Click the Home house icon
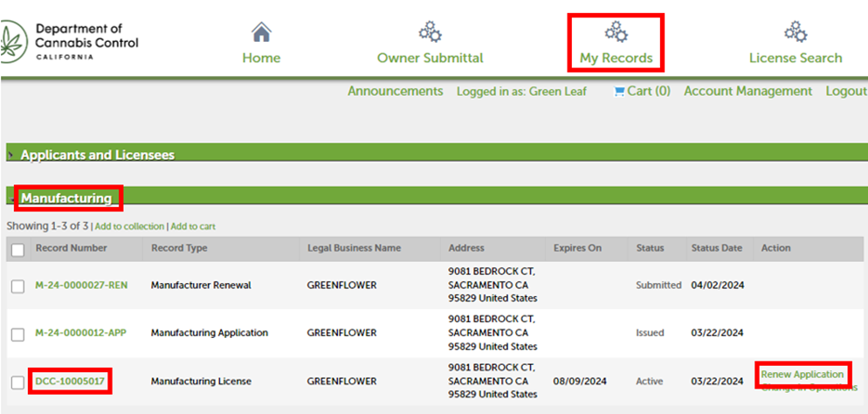 pos(261,32)
